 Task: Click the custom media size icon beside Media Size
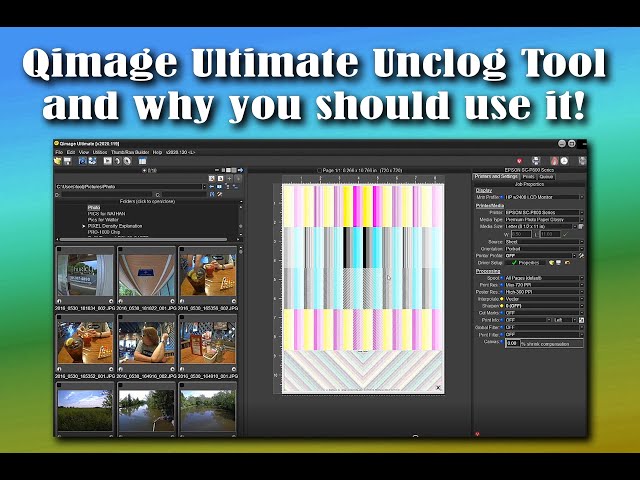(581, 227)
